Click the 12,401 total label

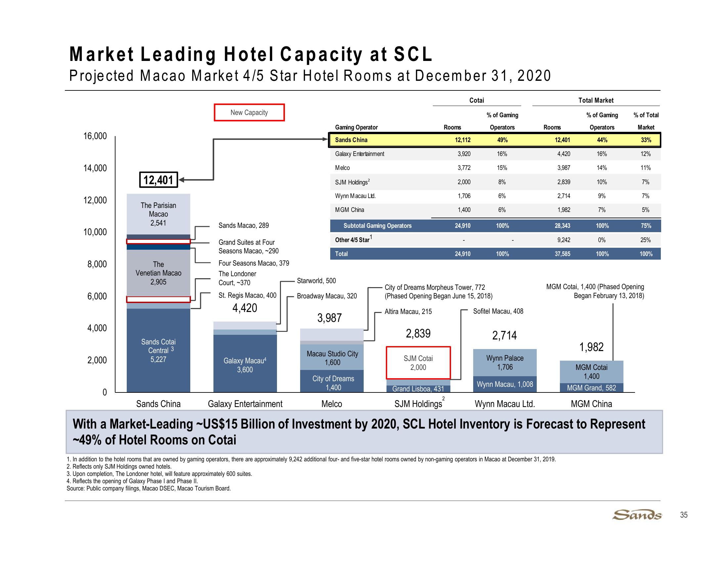click(158, 180)
